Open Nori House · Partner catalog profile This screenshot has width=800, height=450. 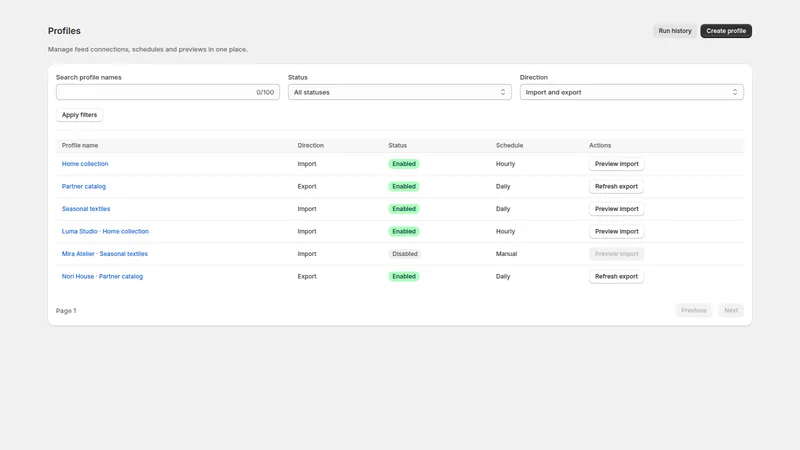point(102,276)
